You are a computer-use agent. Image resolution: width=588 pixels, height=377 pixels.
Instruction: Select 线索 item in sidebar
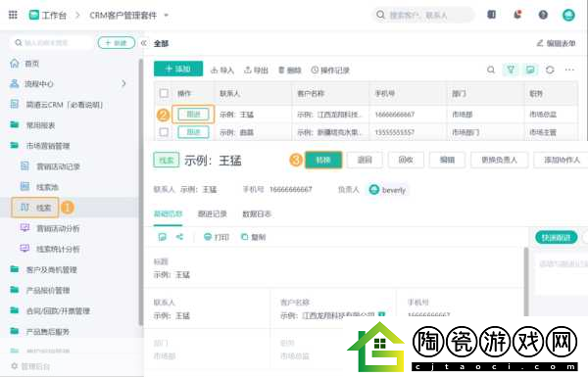[35, 208]
